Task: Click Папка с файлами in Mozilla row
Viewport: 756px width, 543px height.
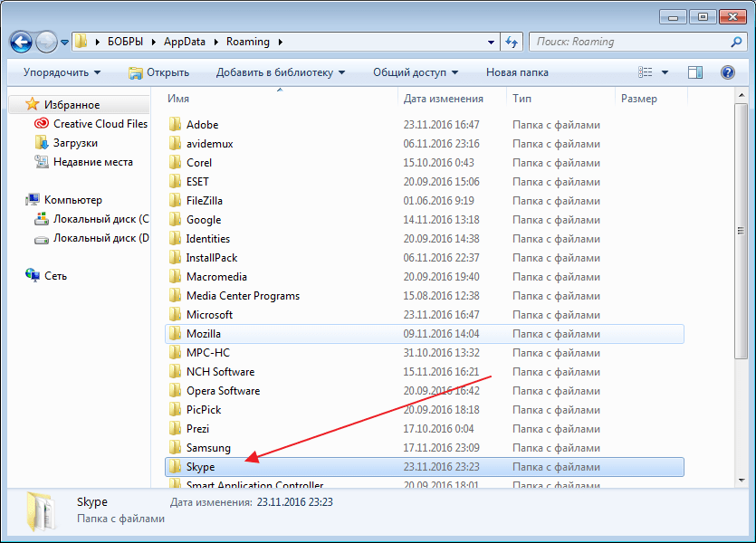Action: [557, 334]
